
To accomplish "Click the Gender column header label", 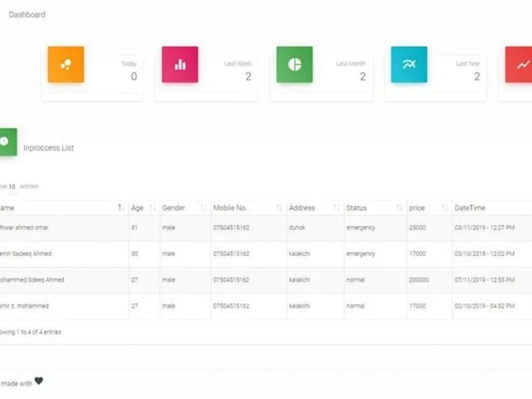I will coord(173,207).
